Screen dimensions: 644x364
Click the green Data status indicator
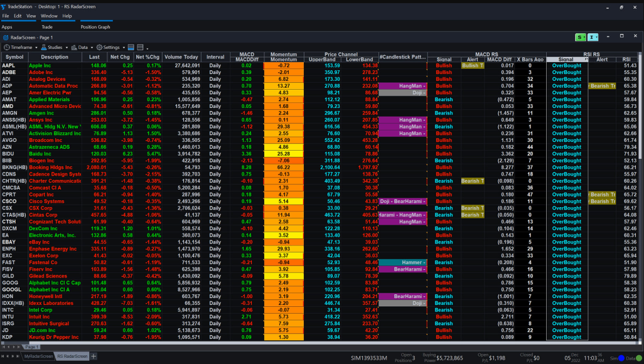[638, 358]
